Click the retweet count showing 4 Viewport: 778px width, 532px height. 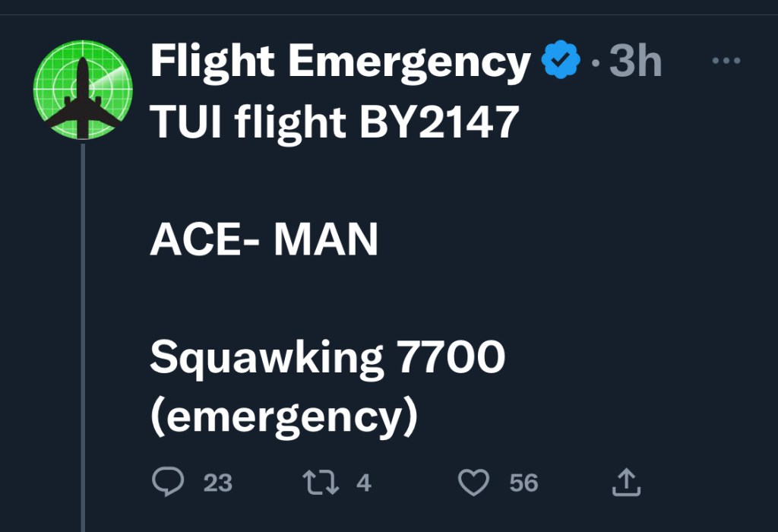(x=364, y=483)
